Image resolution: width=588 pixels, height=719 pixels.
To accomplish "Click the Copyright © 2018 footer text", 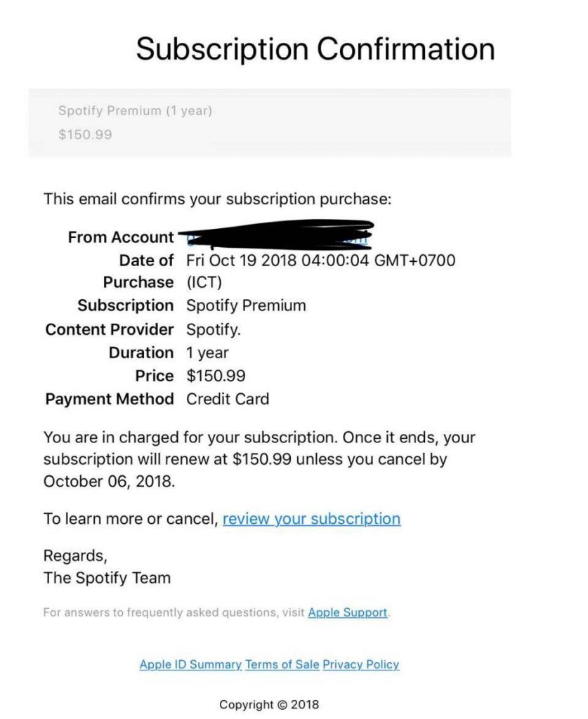I will coord(269,705).
